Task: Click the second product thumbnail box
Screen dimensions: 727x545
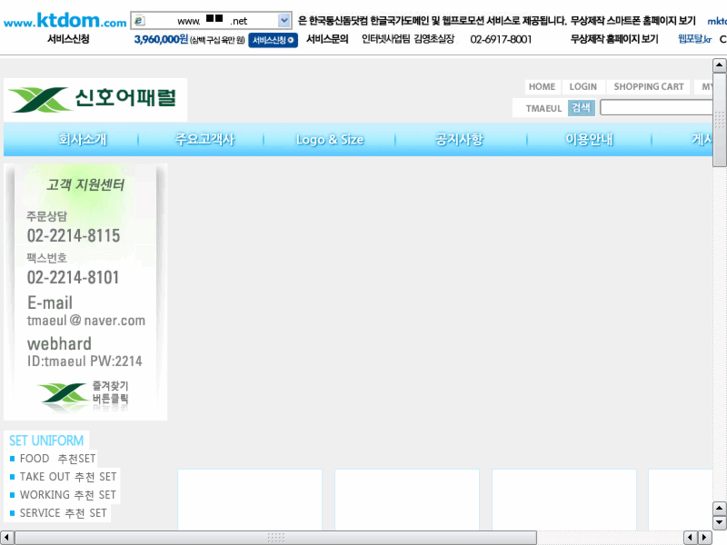Action: pos(407,499)
